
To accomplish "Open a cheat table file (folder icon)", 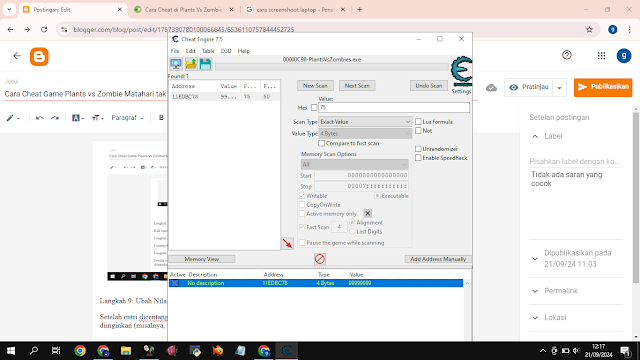I will (191, 64).
